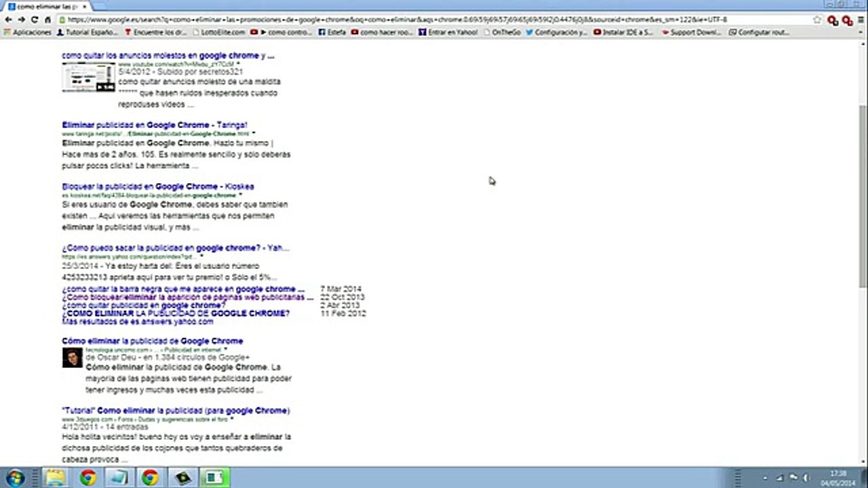Viewport: 868px width, 488px height.
Task: Click the first red extension icon in toolbar
Action: pyautogui.click(x=833, y=20)
